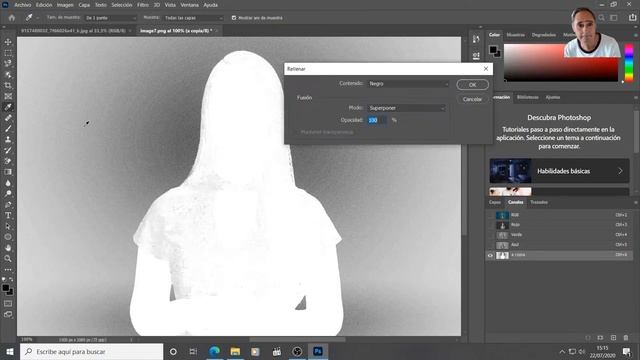Select the Dodge tool

tap(8, 193)
